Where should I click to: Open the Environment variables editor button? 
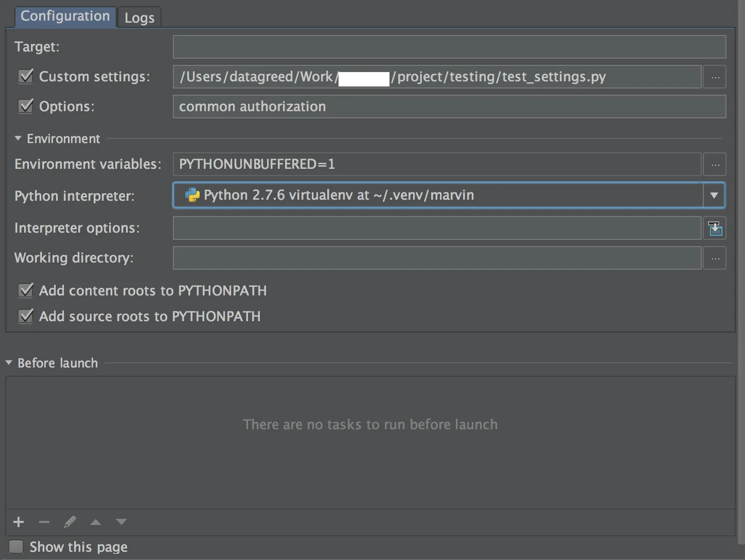[715, 165]
